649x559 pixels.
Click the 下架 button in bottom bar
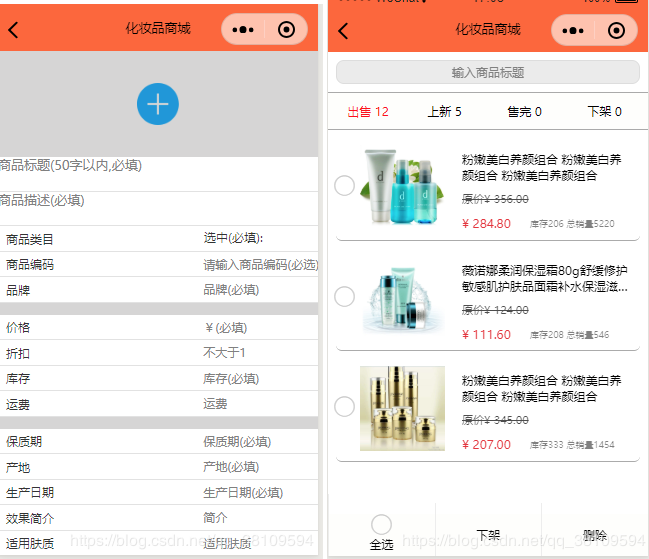pyautogui.click(x=488, y=535)
